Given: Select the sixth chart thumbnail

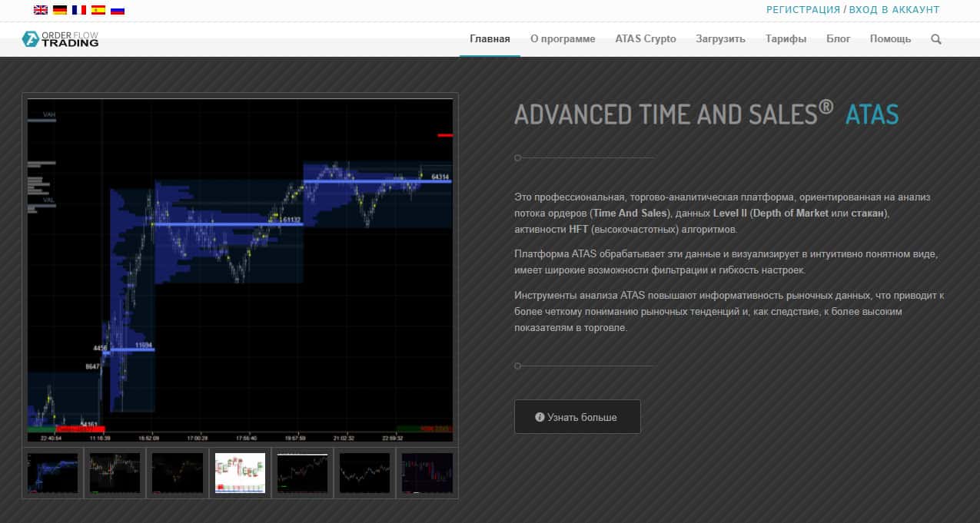Looking at the screenshot, I should point(364,473).
